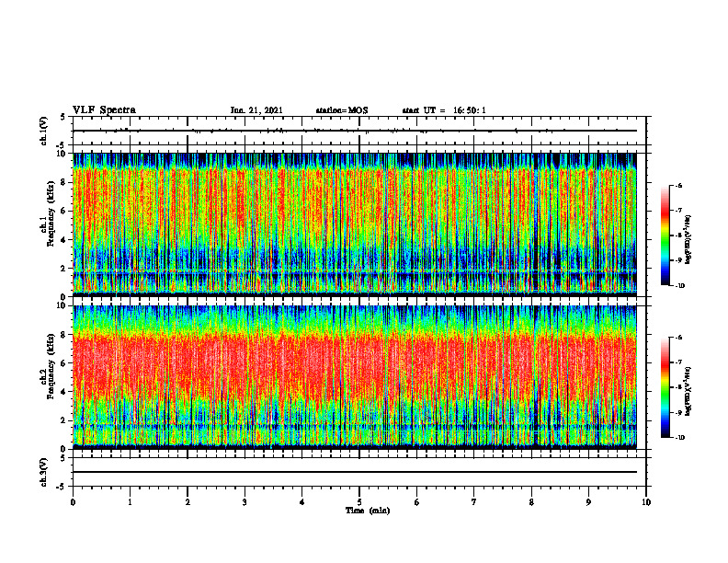
Task: Click the ch.1 spectrogram "4" kHz tick label
Action: [x=65, y=240]
